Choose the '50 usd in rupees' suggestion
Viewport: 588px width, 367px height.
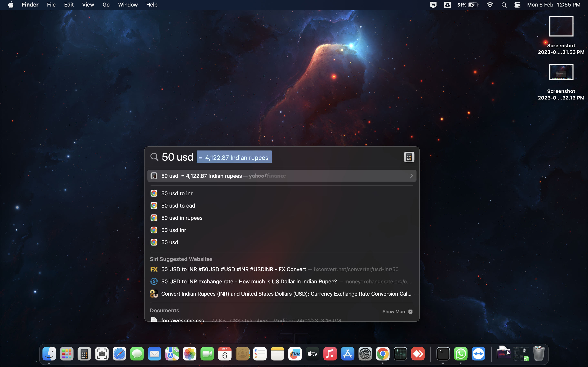(182, 218)
